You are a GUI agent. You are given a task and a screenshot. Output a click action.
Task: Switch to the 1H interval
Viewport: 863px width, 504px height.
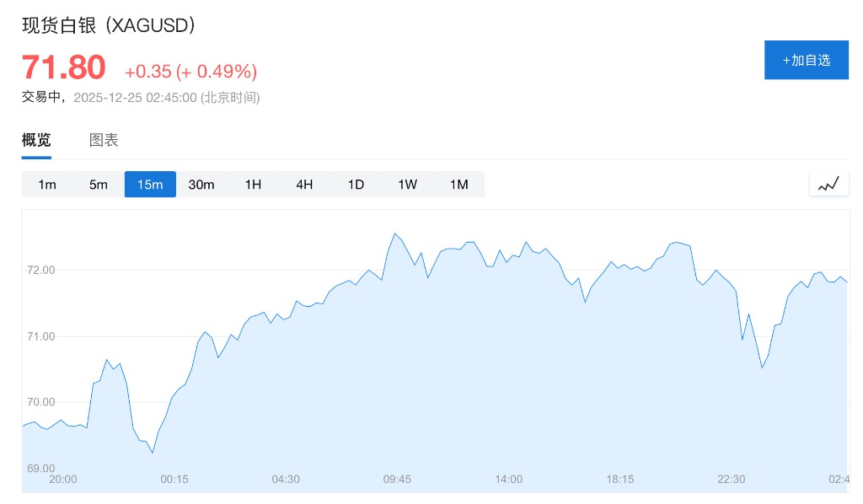point(253,185)
